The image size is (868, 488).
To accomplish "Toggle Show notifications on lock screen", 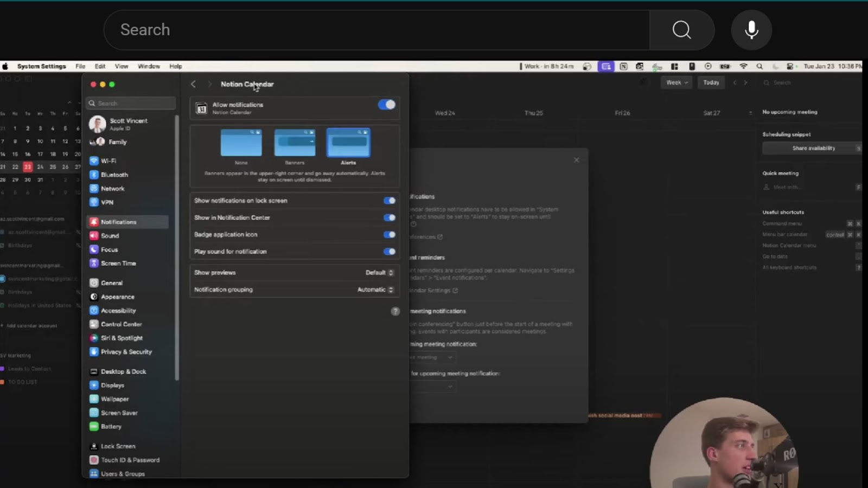I will pyautogui.click(x=390, y=201).
